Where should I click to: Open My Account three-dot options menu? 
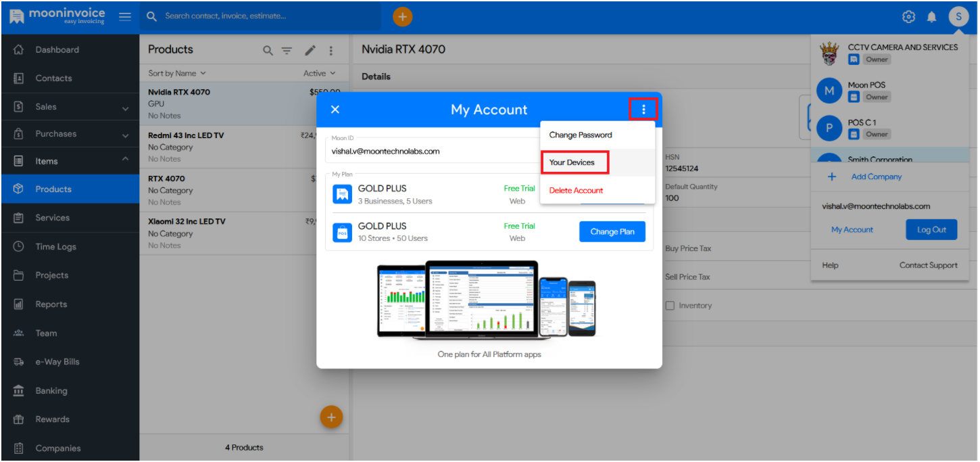pos(643,109)
